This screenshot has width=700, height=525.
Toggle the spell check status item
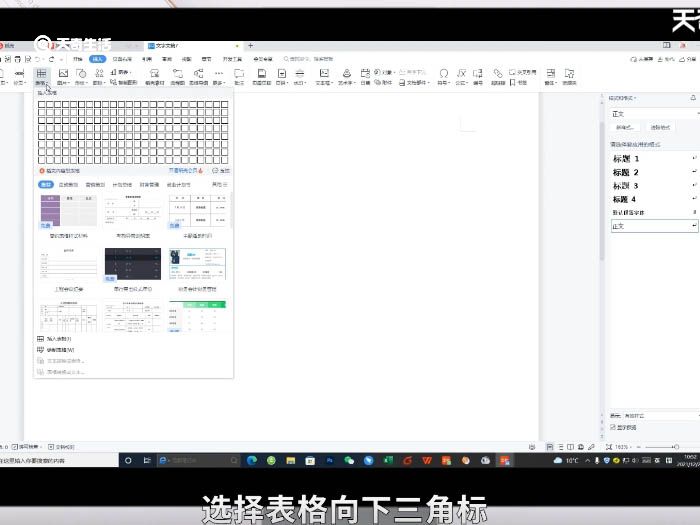point(26,446)
